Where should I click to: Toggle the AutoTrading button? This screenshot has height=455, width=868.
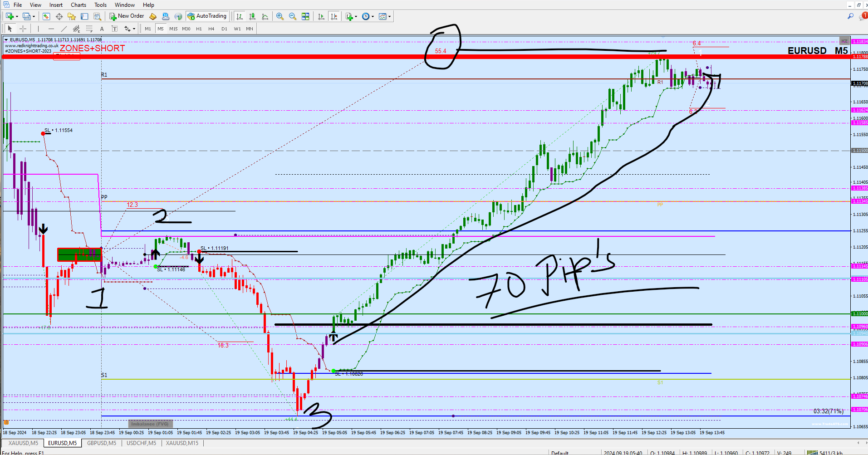coord(207,16)
